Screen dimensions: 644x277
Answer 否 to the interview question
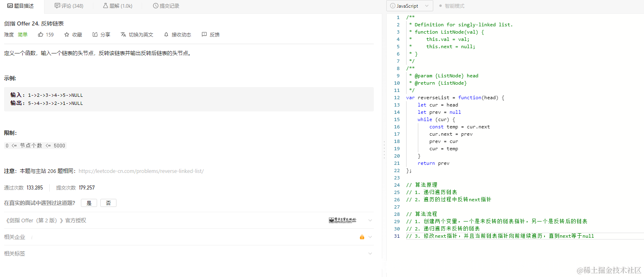coord(108,203)
